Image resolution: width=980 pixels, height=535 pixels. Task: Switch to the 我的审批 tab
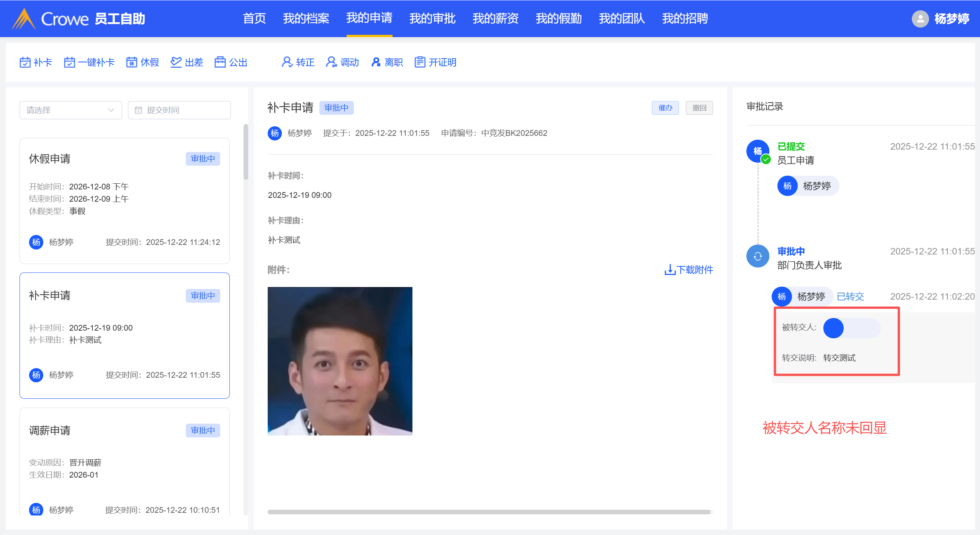432,18
